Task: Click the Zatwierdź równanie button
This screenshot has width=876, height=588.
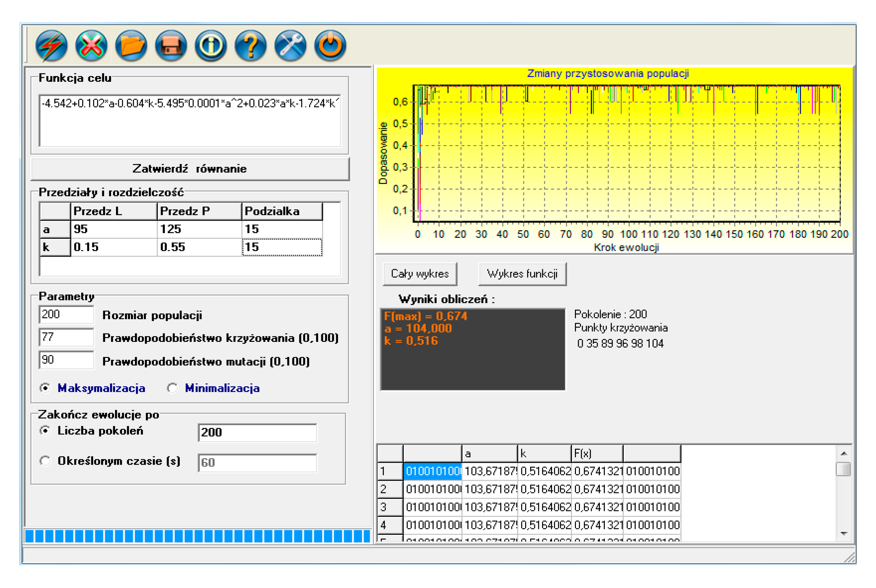Action: [x=190, y=169]
